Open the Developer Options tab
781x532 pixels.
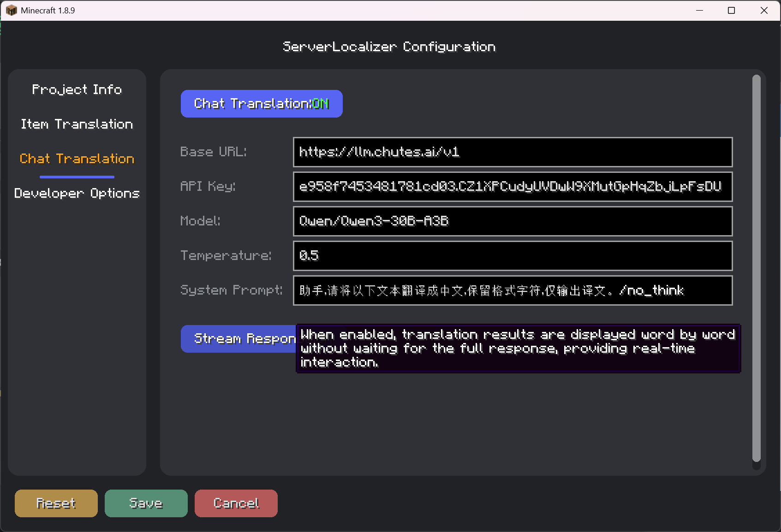77,193
